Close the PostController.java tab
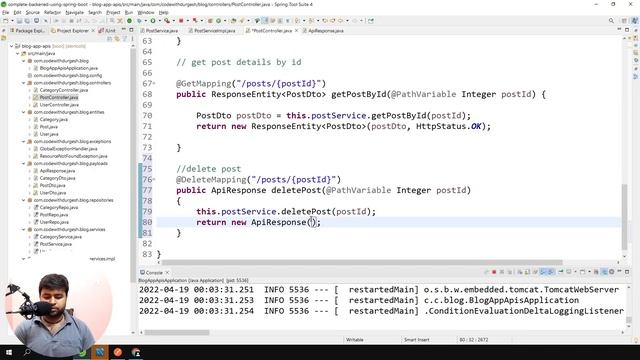The width and height of the screenshot is (640, 360). click(296, 31)
